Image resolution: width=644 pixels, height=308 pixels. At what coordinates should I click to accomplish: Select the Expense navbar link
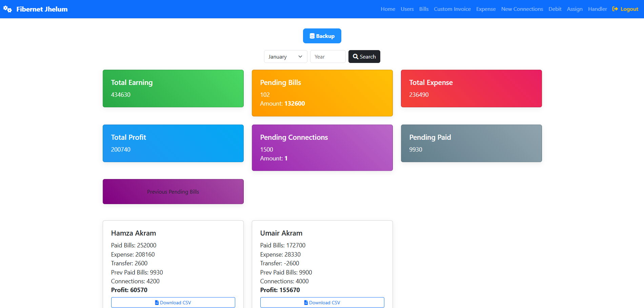(x=486, y=9)
